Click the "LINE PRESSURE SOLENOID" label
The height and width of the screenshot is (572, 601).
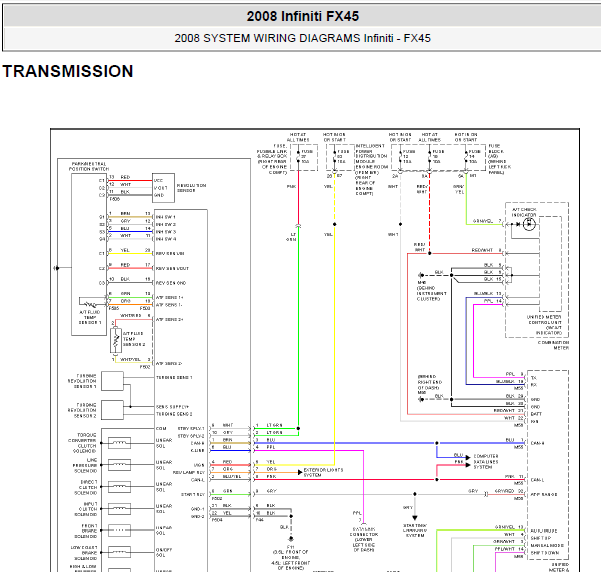(85, 465)
